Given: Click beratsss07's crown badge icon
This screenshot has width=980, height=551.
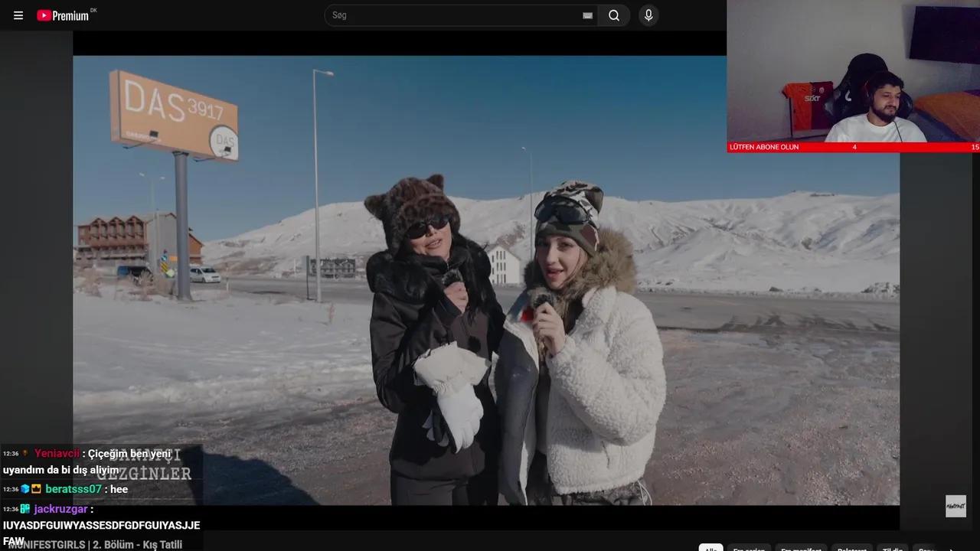Looking at the screenshot, I should click(x=36, y=489).
